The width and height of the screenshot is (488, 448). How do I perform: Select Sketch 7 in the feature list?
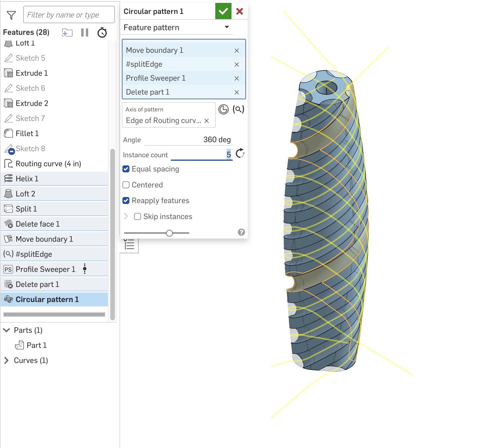pyautogui.click(x=54, y=118)
